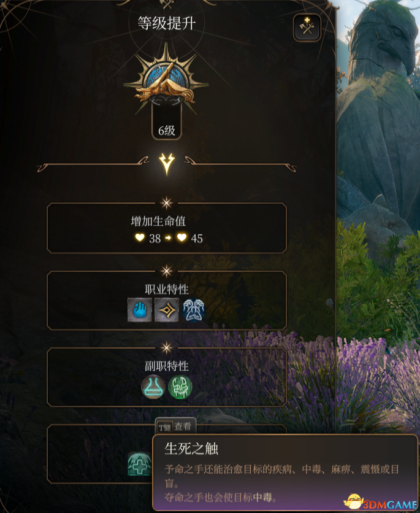This screenshot has width=420, height=513.
Task: Click the golden downward chevron ornament
Action: click(x=167, y=164)
